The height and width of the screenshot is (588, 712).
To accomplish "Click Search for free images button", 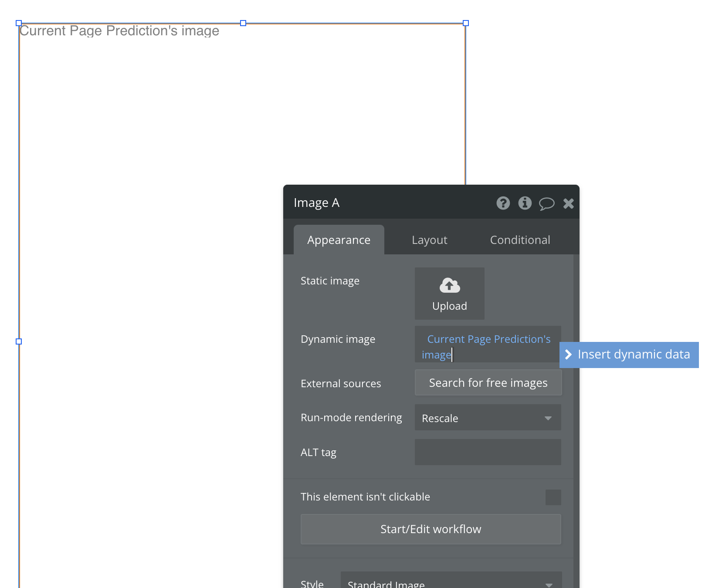I will click(488, 383).
